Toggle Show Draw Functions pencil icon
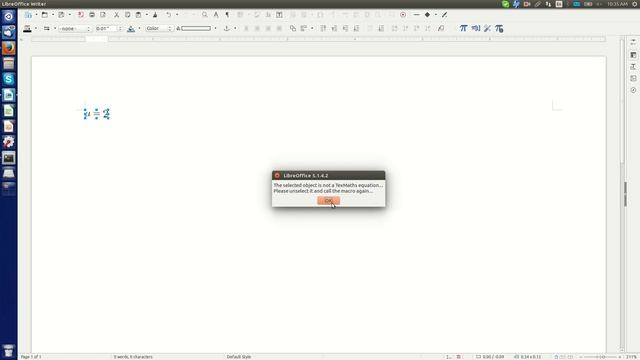Viewport: 640px width, 360px height. (444, 15)
